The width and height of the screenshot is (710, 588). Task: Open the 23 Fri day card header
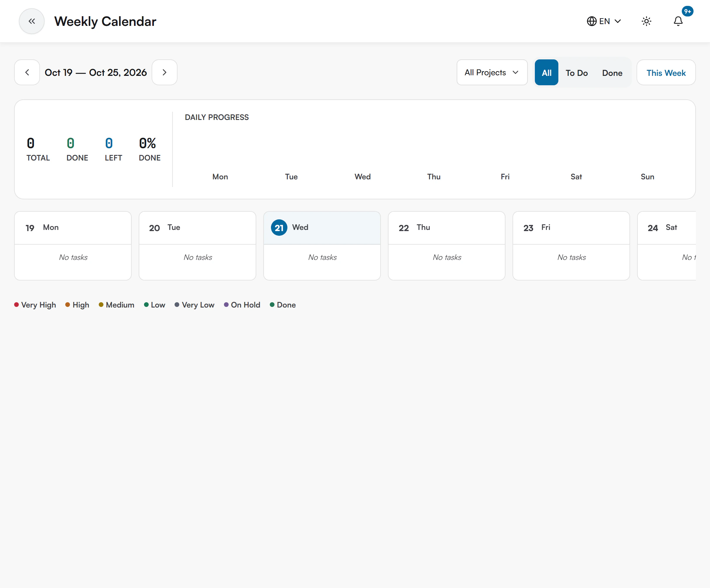571,228
